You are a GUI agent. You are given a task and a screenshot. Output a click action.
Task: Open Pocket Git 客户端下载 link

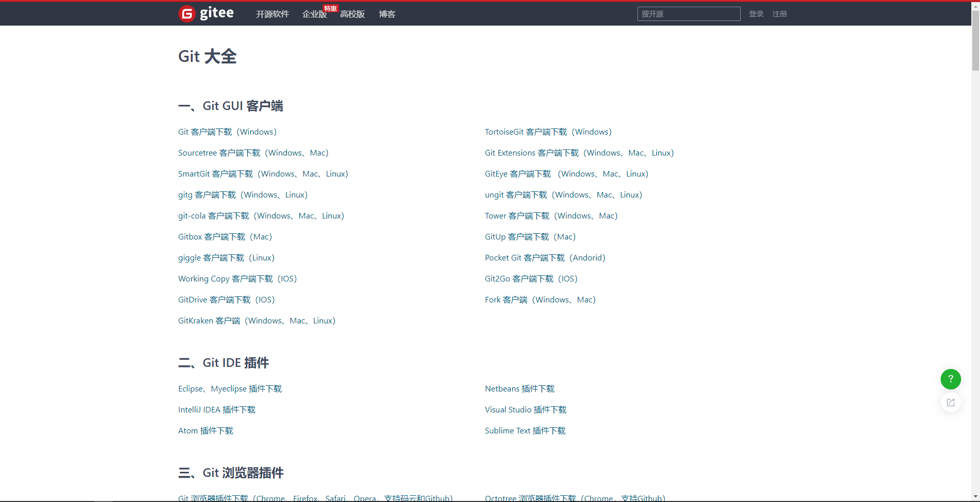tap(545, 258)
